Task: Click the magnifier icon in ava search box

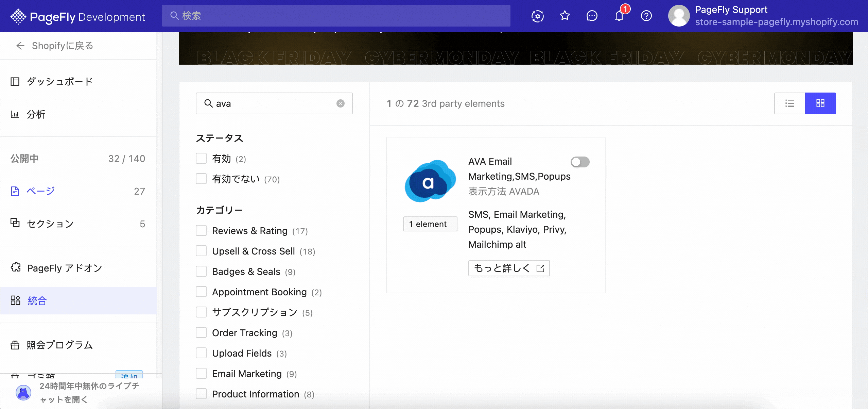Action: [x=208, y=103]
